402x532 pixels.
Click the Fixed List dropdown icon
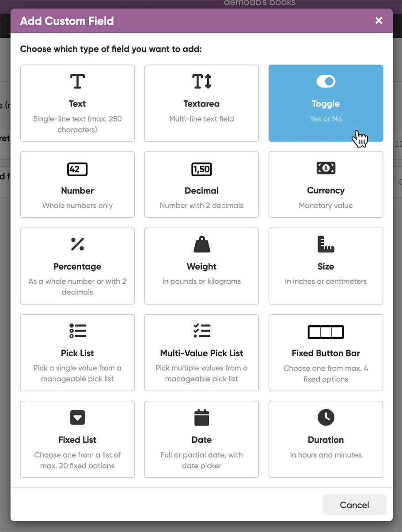[x=77, y=418]
